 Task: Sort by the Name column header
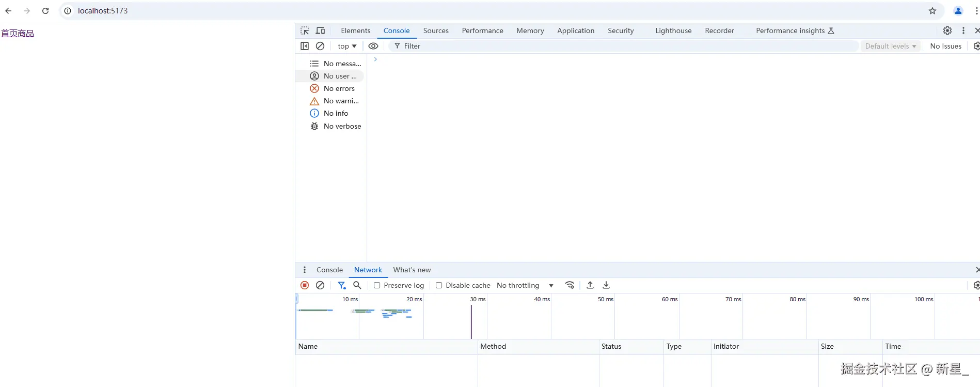pos(386,347)
